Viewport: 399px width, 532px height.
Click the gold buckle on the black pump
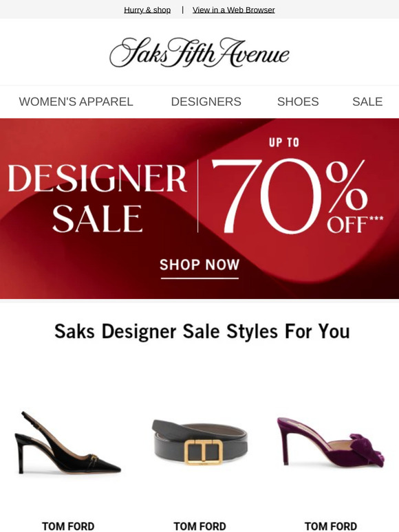point(94,458)
